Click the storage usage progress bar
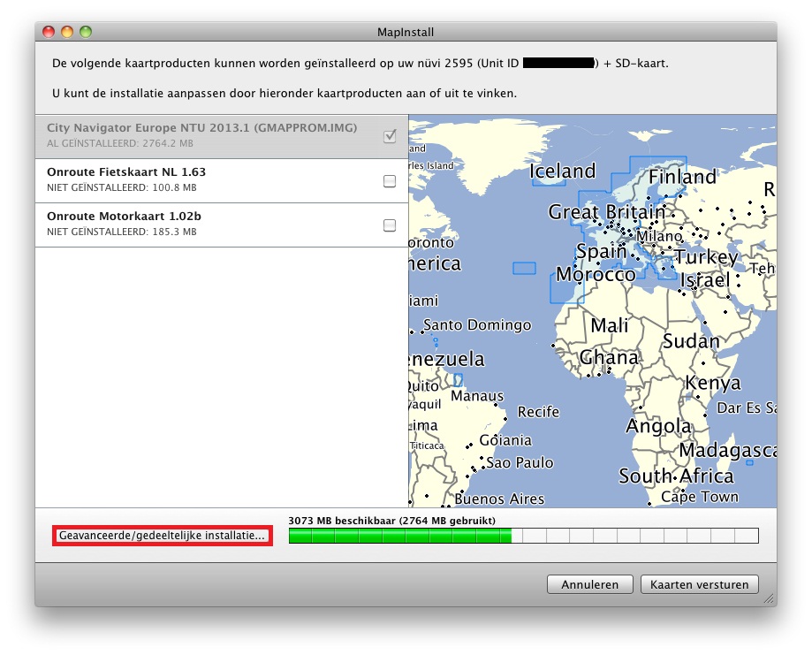This screenshot has height=655, width=812. point(524,536)
